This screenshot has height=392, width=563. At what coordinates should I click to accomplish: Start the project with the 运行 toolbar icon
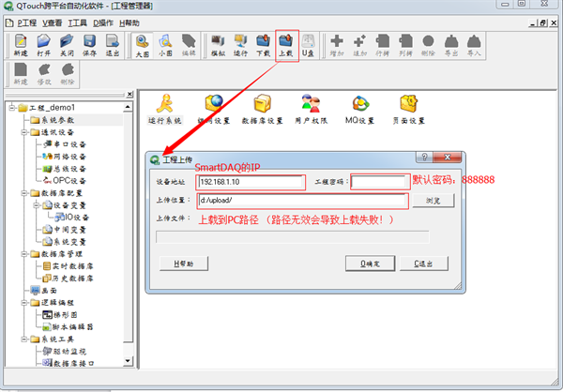click(x=240, y=46)
